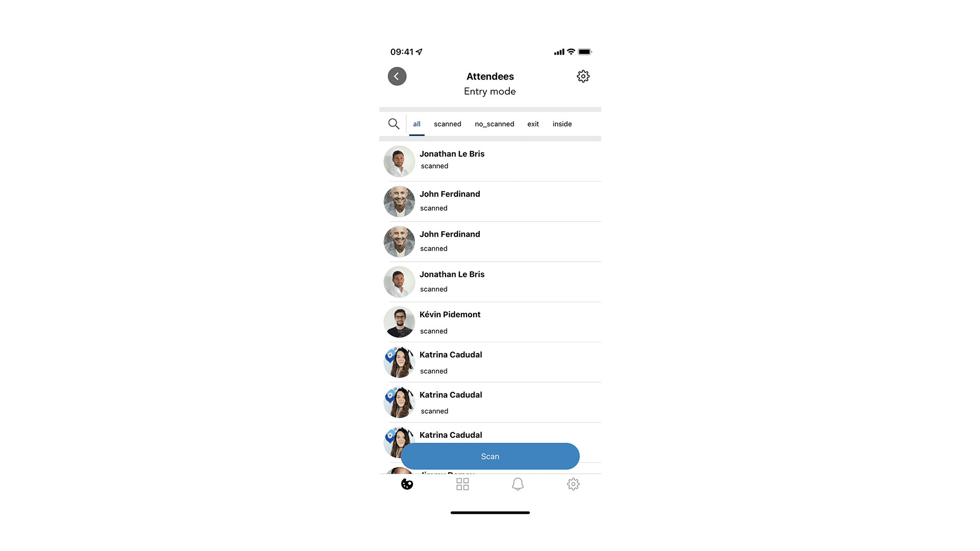Press the blue Scan button
Screen dimensions: 980x551
[489, 456]
